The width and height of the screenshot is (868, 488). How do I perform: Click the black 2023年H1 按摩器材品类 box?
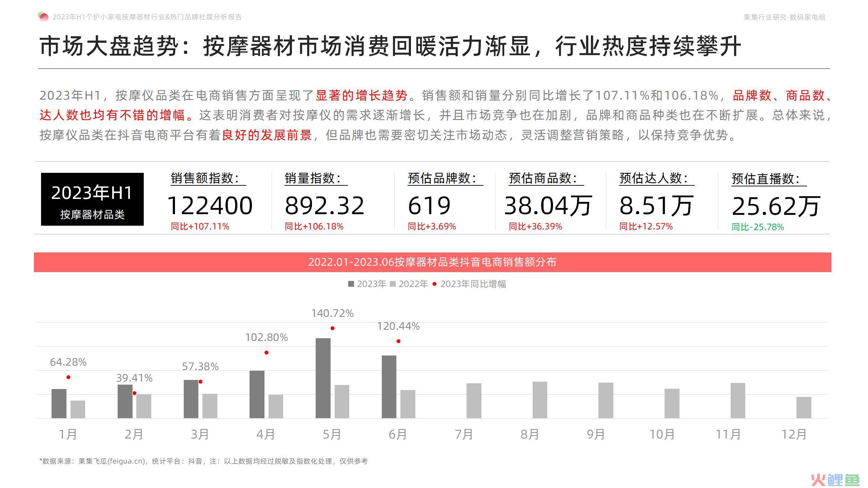point(92,199)
